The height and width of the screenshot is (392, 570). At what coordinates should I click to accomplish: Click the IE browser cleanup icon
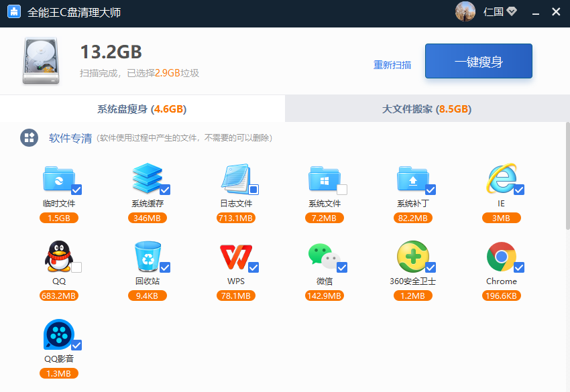(500, 178)
